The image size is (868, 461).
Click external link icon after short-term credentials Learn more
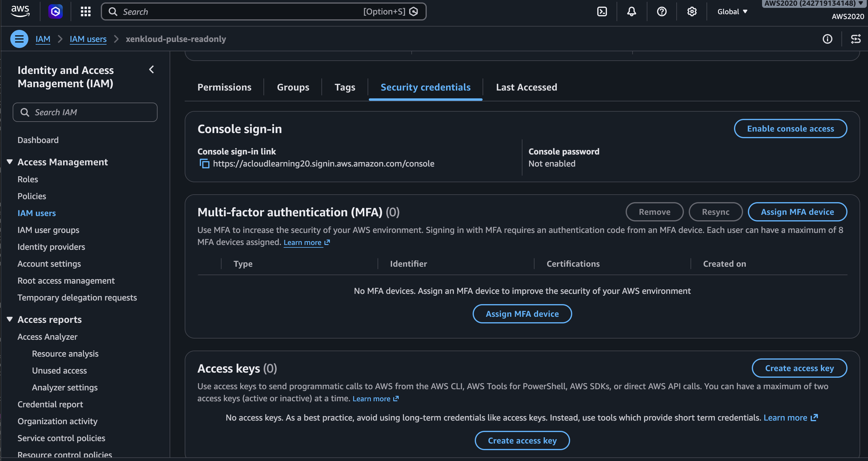click(814, 418)
